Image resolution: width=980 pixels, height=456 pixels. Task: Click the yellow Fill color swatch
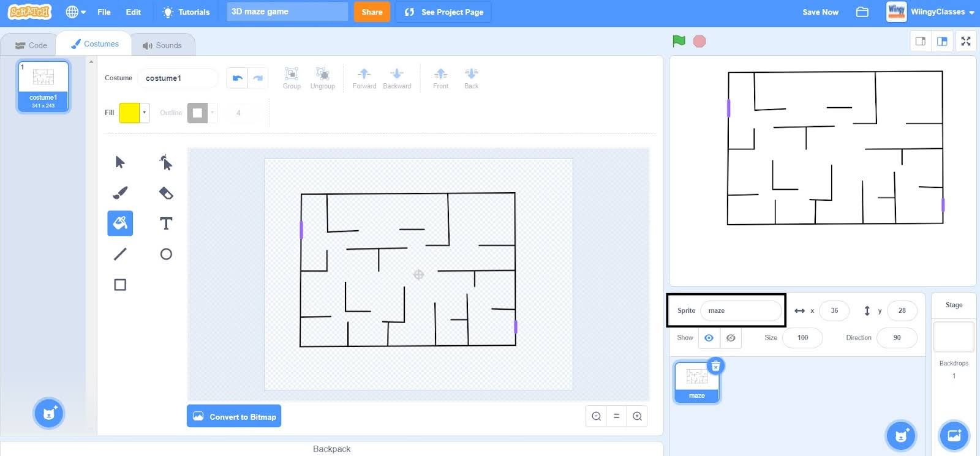click(129, 113)
